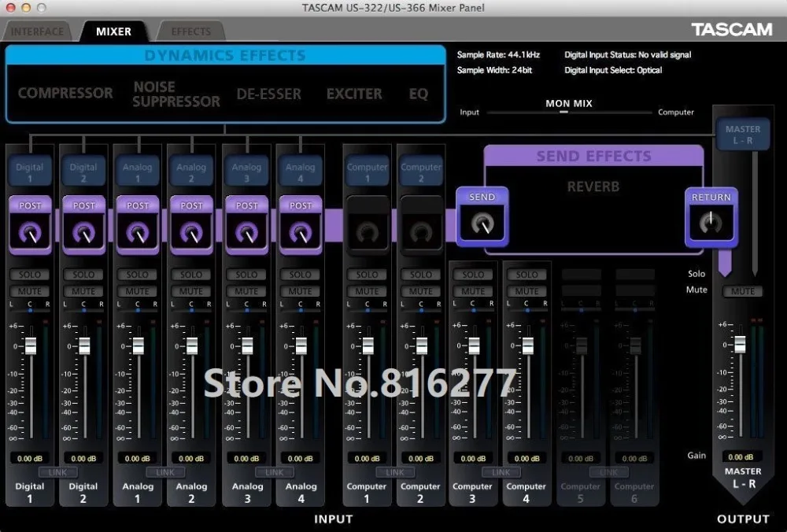Click the Digital 2 gain dB field
Screen dimensions: 787x532
tap(83, 458)
